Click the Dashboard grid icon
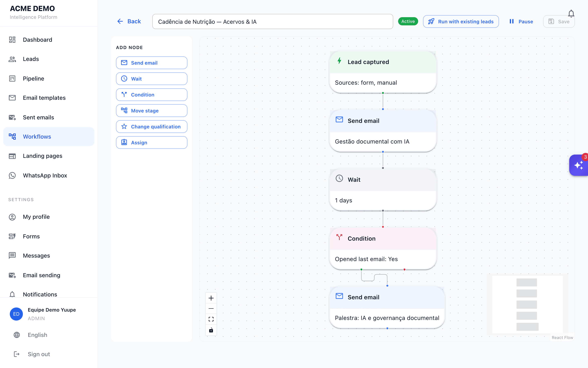588x368 pixels. [12, 40]
